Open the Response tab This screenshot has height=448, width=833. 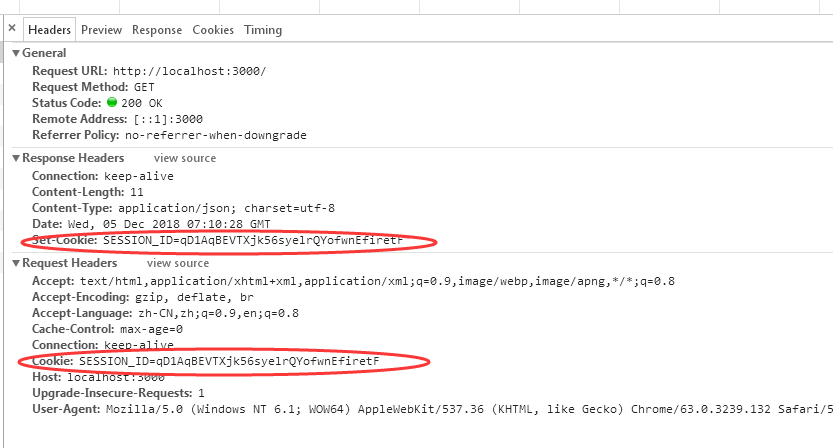pyautogui.click(x=157, y=30)
